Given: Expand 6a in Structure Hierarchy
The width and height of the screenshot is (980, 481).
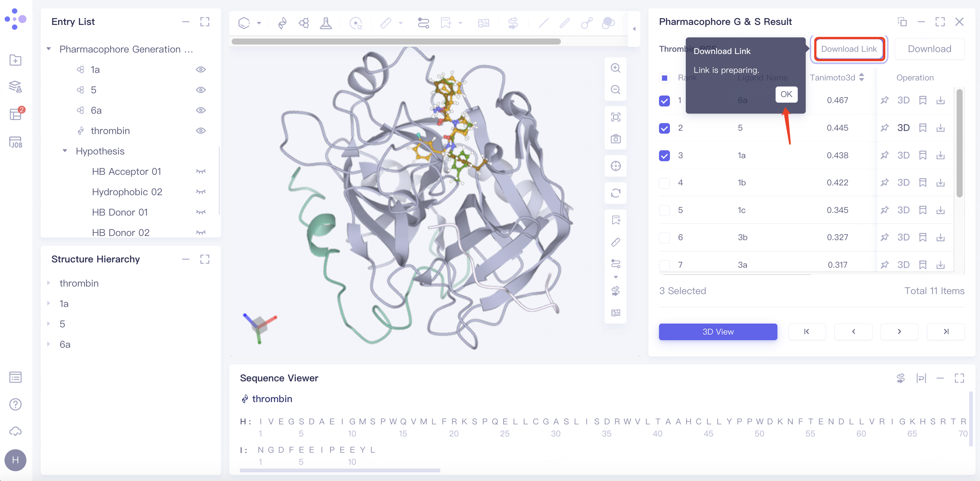Looking at the screenshot, I should pos(49,344).
